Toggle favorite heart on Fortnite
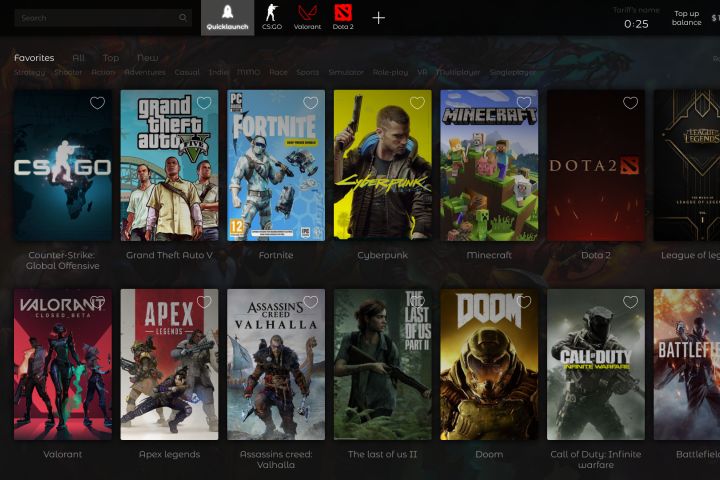This screenshot has width=720, height=480. [310, 103]
